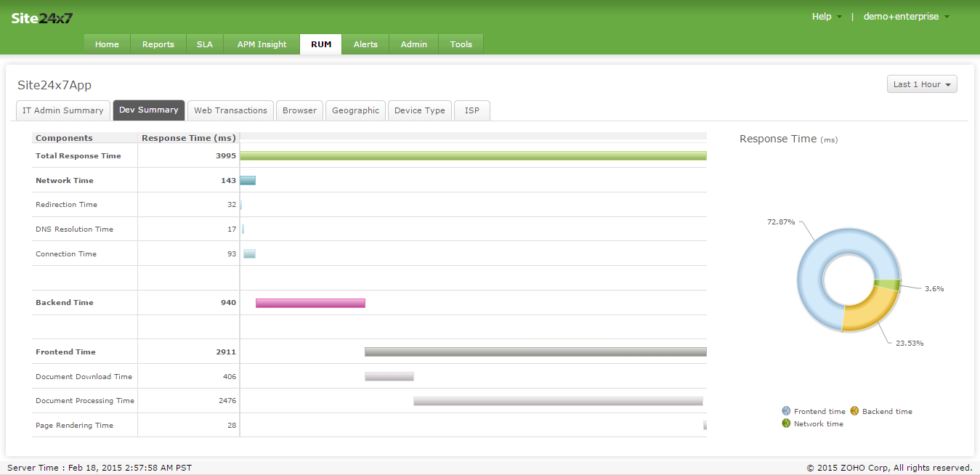Image resolution: width=980 pixels, height=475 pixels.
Task: Click the 72.87% chart label
Action: tap(781, 222)
